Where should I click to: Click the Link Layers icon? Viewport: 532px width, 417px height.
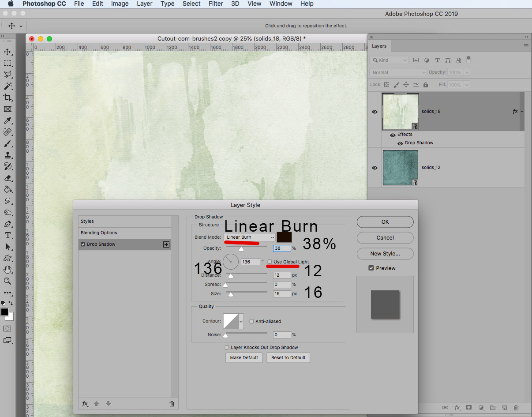pyautogui.click(x=445, y=408)
